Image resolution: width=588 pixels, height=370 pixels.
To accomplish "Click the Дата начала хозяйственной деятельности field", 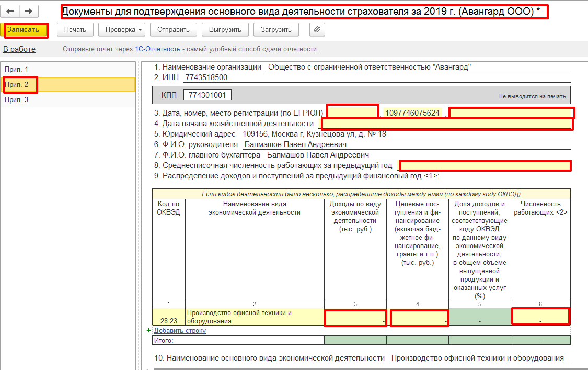I will tap(446, 124).
